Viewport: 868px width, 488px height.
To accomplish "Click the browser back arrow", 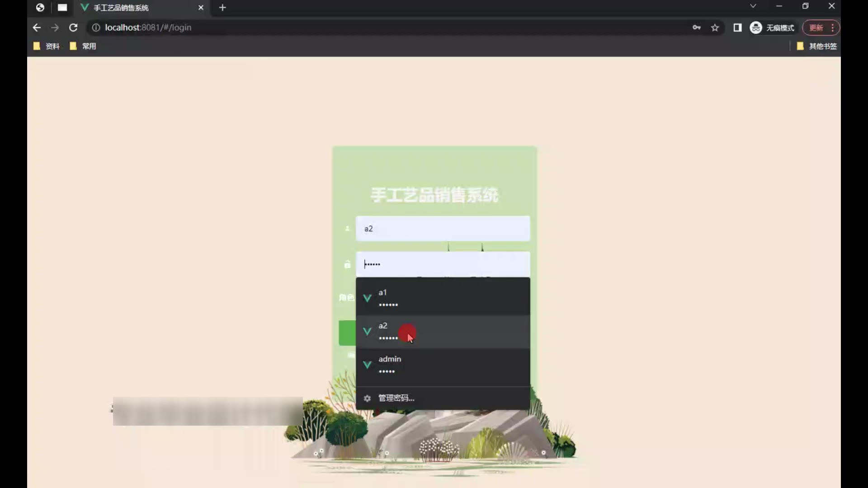I will pyautogui.click(x=37, y=28).
